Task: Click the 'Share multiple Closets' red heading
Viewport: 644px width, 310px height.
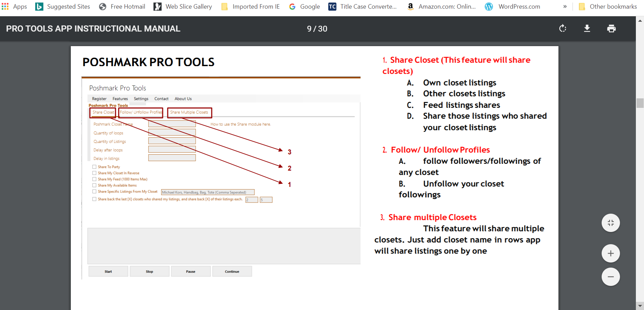Action: coord(433,217)
